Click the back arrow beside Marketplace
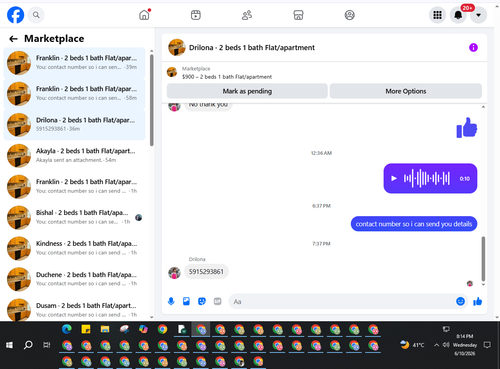Screen dimensions: 500x369 coord(13,39)
